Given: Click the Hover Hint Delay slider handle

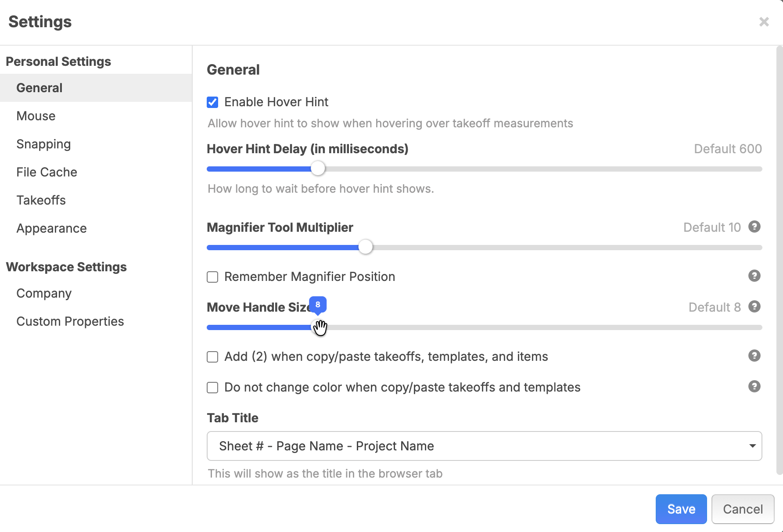Looking at the screenshot, I should [x=318, y=169].
